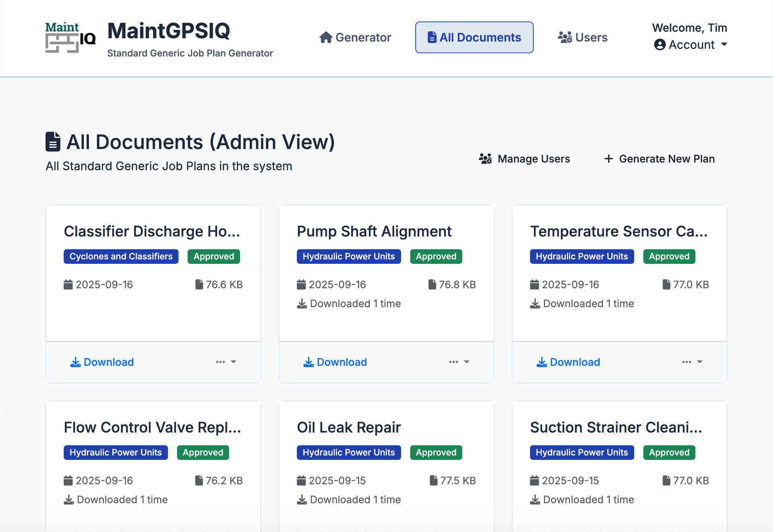Open the ellipsis menu on Pump Shaft Alignment

(x=459, y=362)
